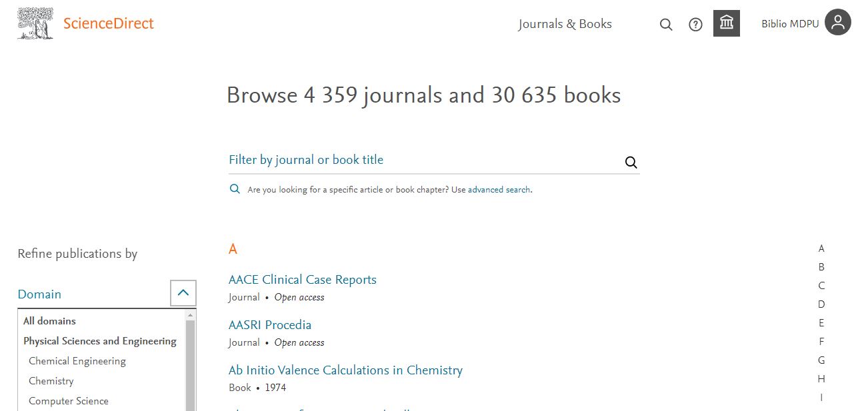Viewport: 868px width, 411px height.
Task: Select Chemical Engineering domain
Action: point(77,361)
